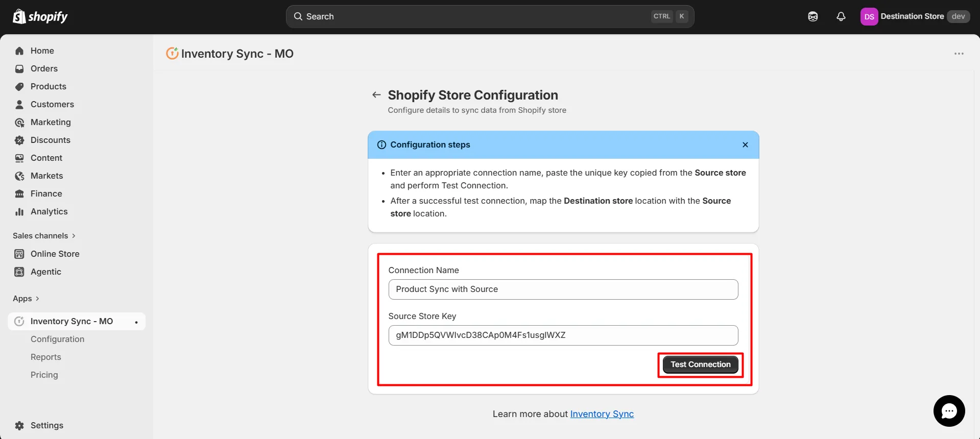Click the Online Store storefront icon
Screen dimensions: 980x439
point(19,254)
